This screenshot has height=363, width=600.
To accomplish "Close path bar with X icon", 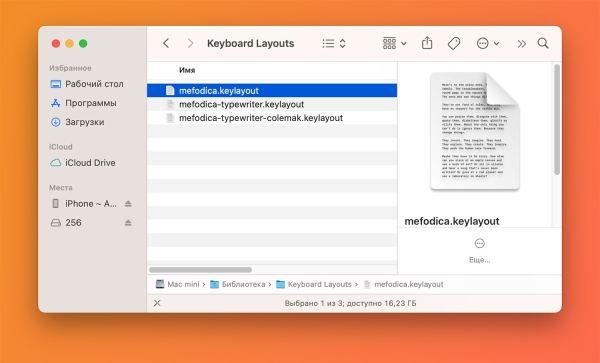I will click(x=157, y=303).
